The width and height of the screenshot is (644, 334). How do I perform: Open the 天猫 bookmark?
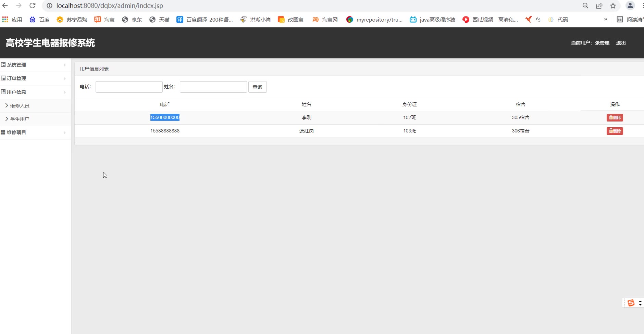pyautogui.click(x=159, y=20)
